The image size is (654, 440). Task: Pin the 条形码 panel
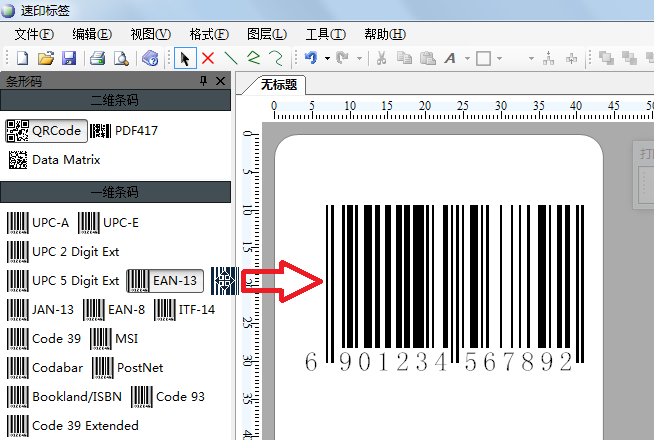pyautogui.click(x=203, y=80)
